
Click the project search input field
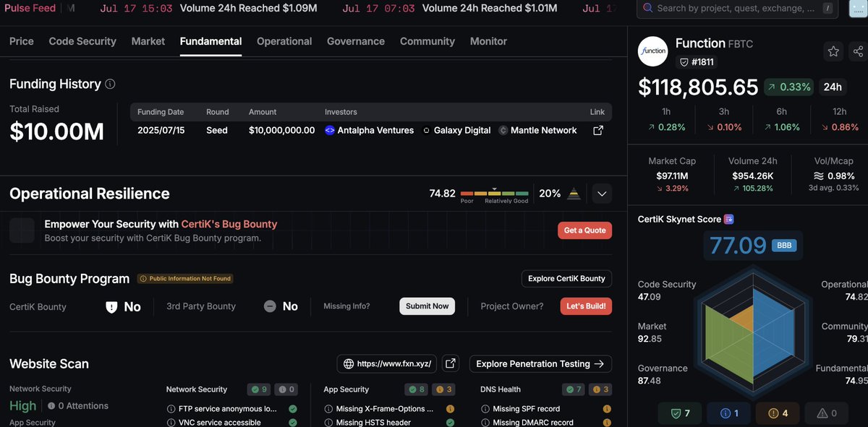737,9
